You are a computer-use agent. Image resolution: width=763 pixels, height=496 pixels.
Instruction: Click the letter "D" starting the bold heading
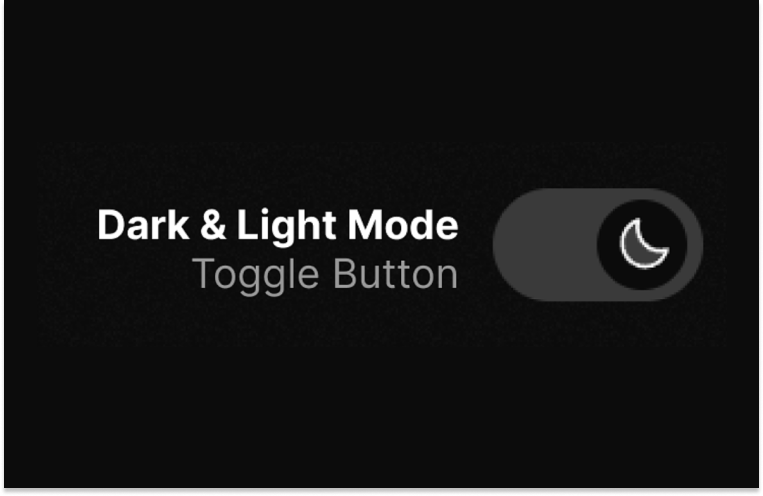tap(111, 225)
